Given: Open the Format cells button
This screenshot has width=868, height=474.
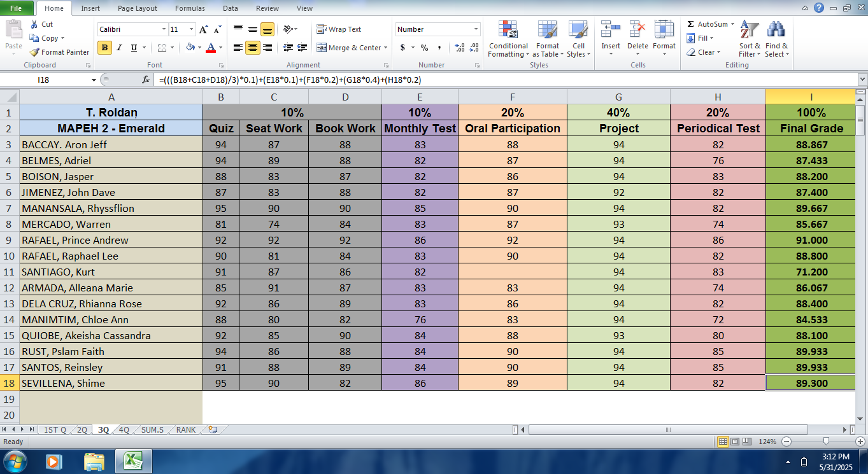Looking at the screenshot, I should coord(664,39).
